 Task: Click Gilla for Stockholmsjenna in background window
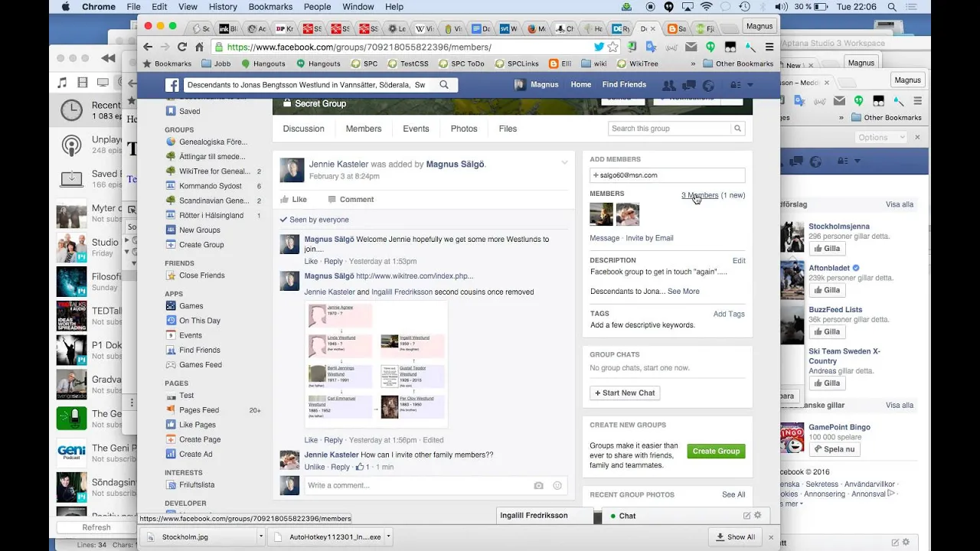(x=827, y=249)
